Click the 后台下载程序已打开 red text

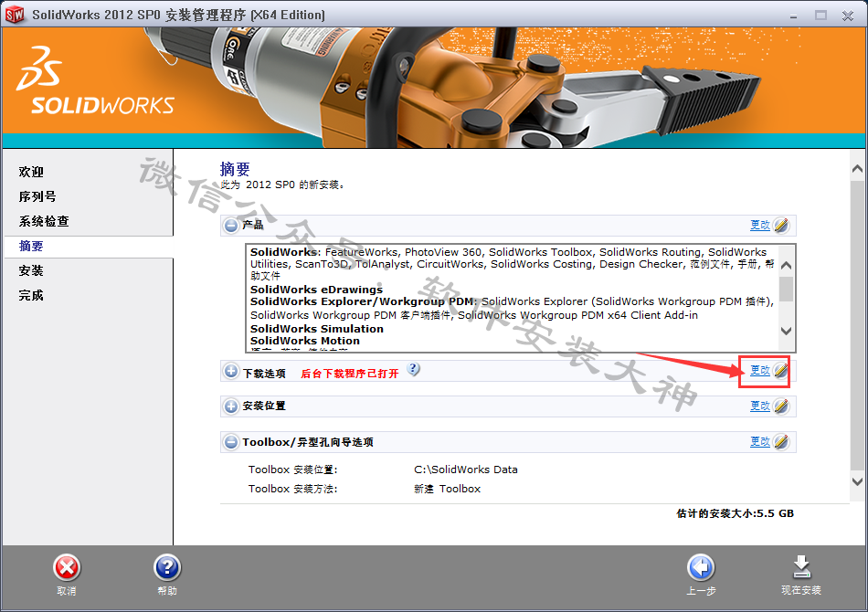pos(349,374)
